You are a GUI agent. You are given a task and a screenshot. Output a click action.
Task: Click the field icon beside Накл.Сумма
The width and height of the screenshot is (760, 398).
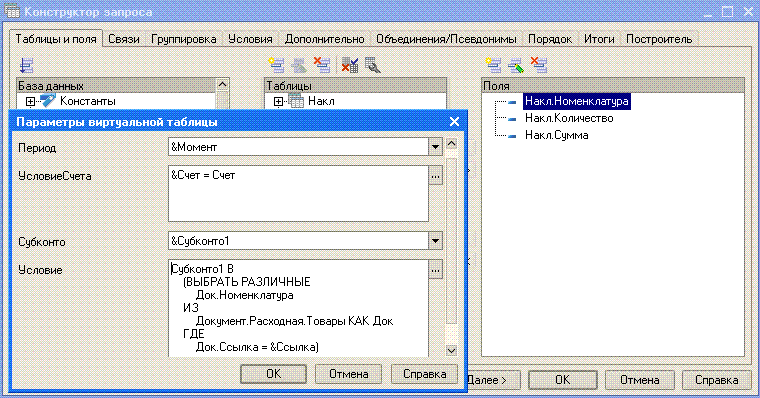512,136
